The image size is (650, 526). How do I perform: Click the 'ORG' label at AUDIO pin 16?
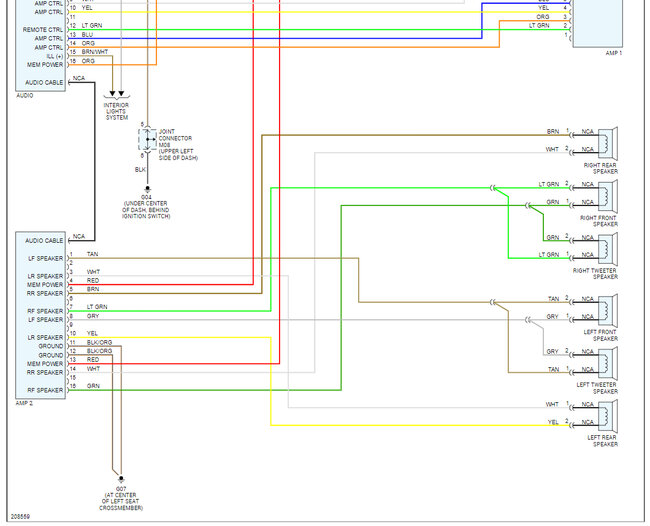click(x=88, y=61)
